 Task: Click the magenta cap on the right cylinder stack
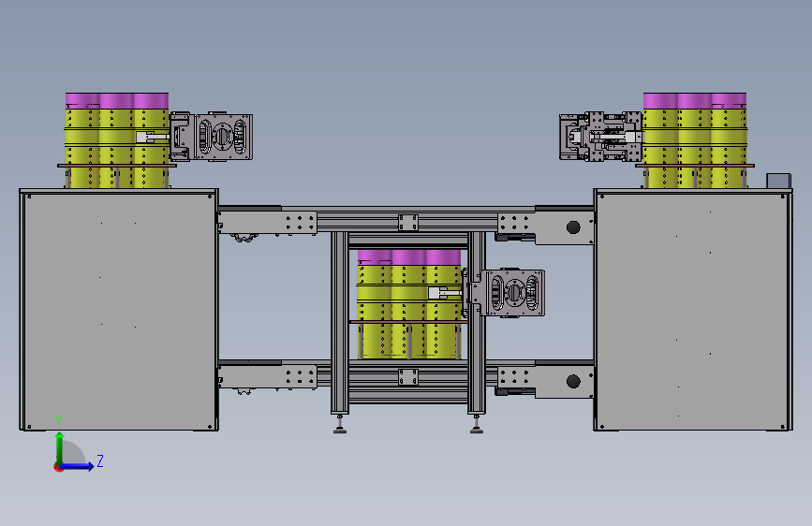tap(695, 100)
